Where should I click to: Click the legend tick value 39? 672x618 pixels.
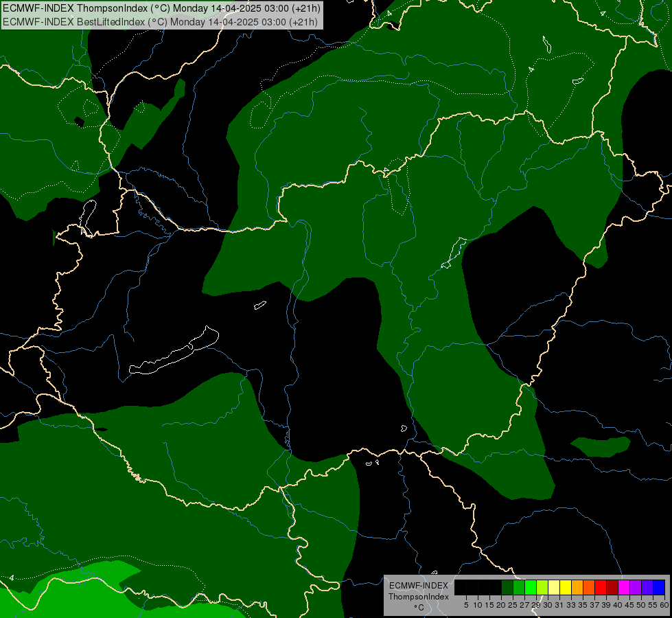tap(606, 605)
